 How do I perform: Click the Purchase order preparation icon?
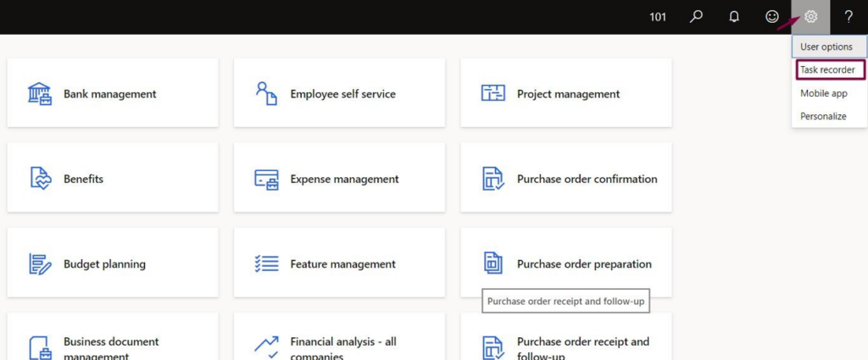[492, 263]
